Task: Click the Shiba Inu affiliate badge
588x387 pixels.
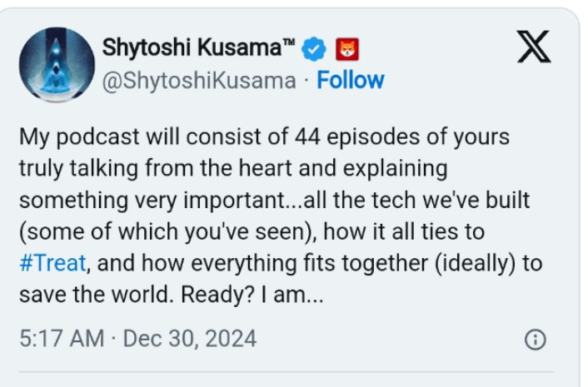Action: click(x=346, y=49)
